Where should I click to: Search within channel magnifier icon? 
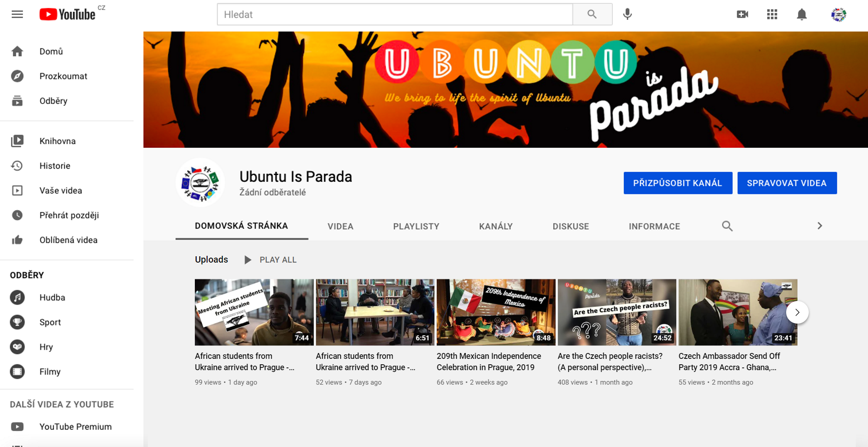pyautogui.click(x=727, y=226)
